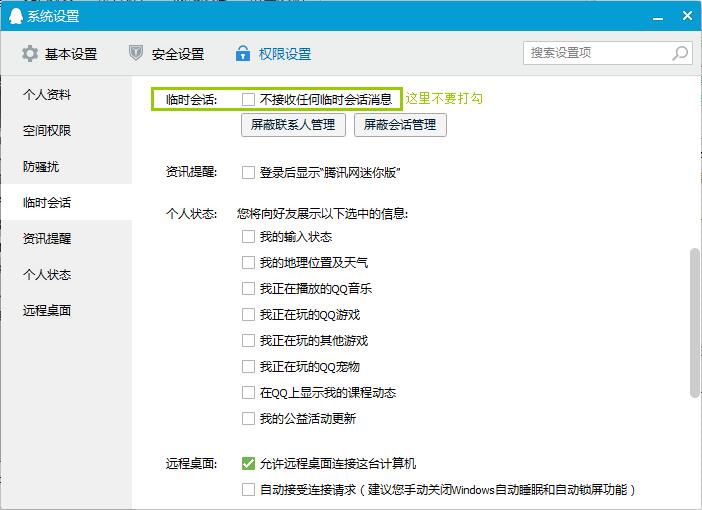The image size is (702, 510).
Task: Close the 系统设置 window
Action: point(686,16)
